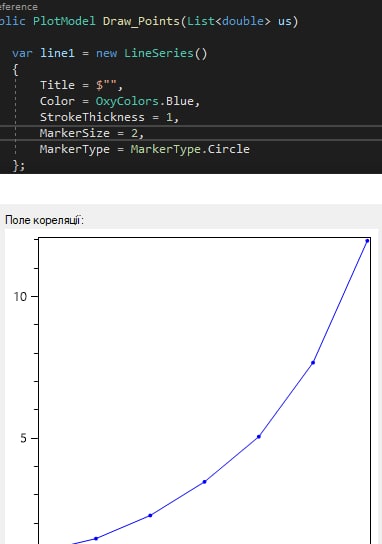The image size is (382, 544).
Task: Click the axis label 10
Action: [x=20, y=296]
